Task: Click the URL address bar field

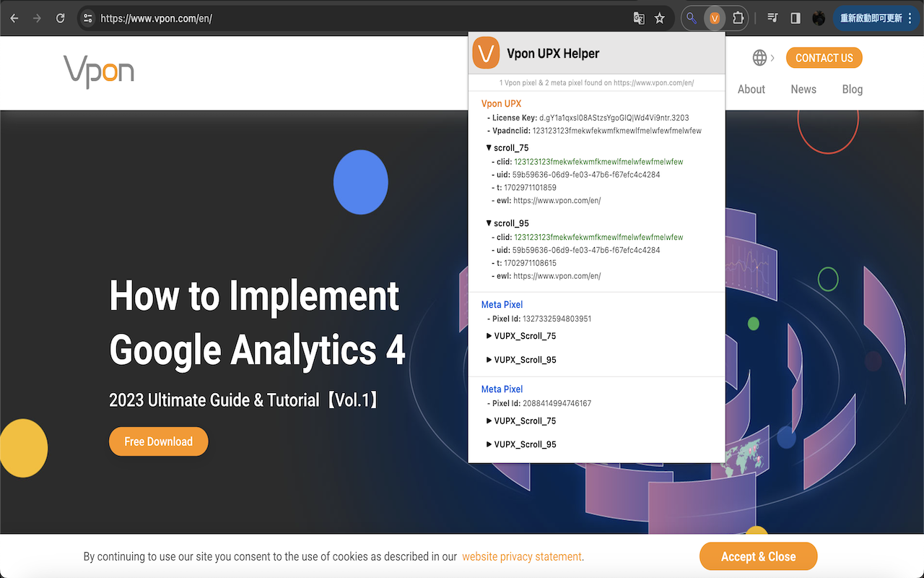Action: [361, 18]
